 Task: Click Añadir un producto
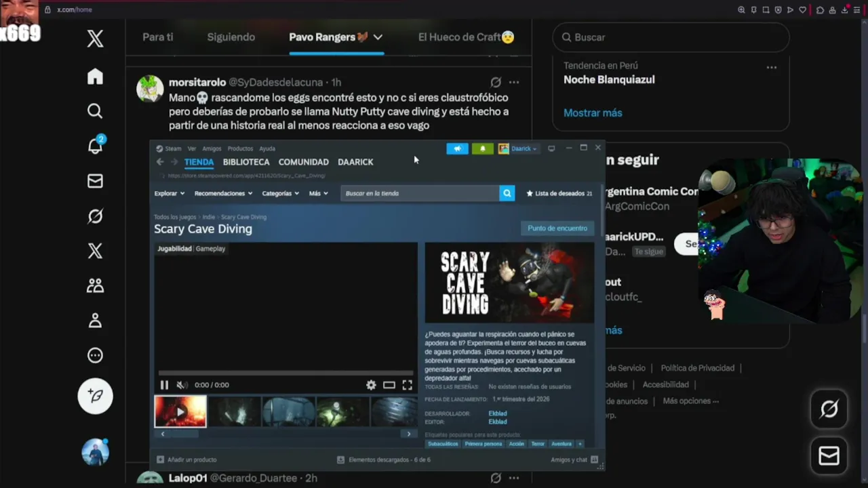[186, 460]
